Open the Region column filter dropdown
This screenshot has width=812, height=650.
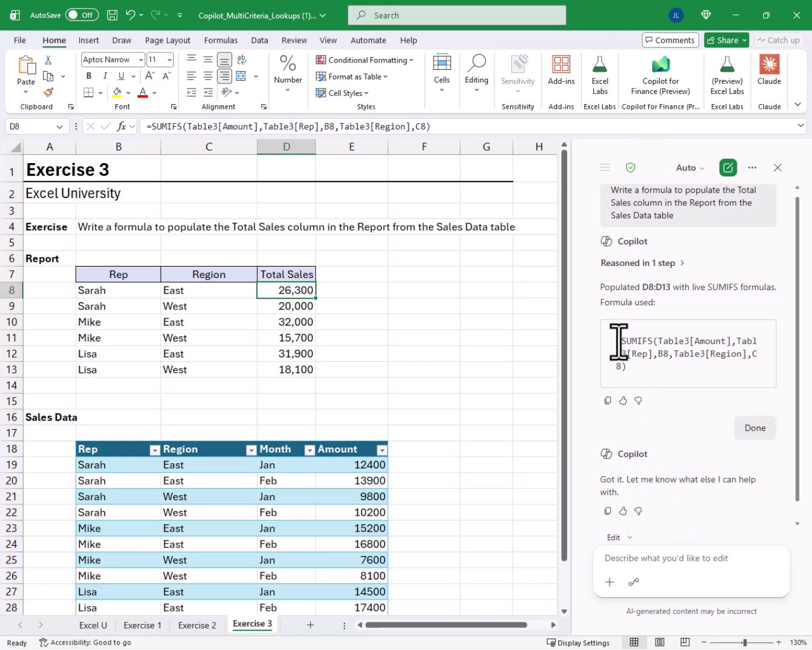point(251,450)
